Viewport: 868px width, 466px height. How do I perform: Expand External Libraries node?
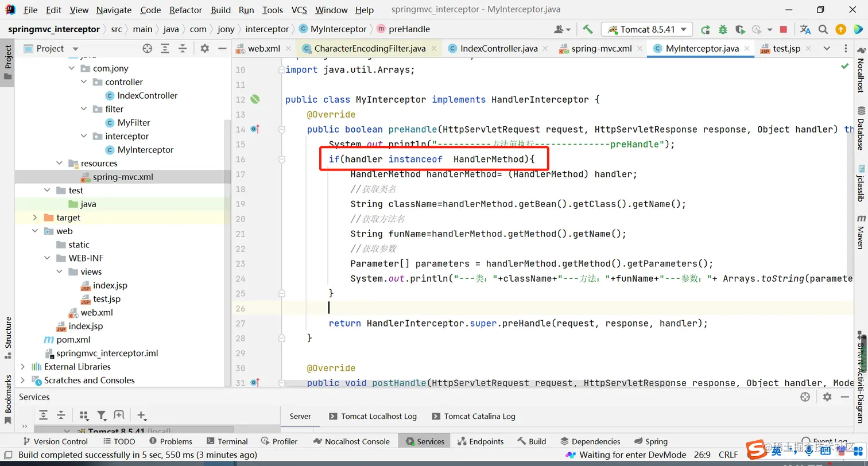(x=23, y=367)
